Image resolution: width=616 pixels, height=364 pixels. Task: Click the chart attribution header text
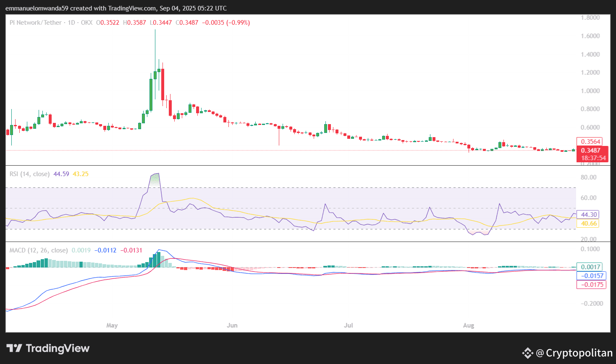[116, 8]
